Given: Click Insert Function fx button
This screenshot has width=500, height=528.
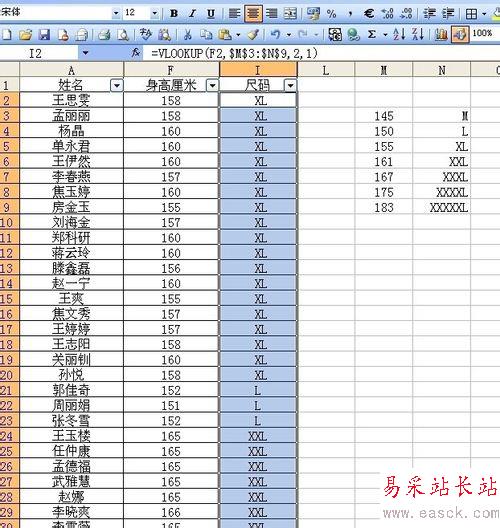Looking at the screenshot, I should (x=136, y=53).
